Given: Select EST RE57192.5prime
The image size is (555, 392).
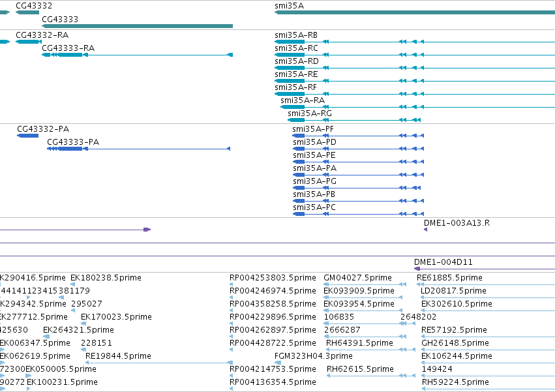Looking at the screenshot, I should tap(454, 330).
